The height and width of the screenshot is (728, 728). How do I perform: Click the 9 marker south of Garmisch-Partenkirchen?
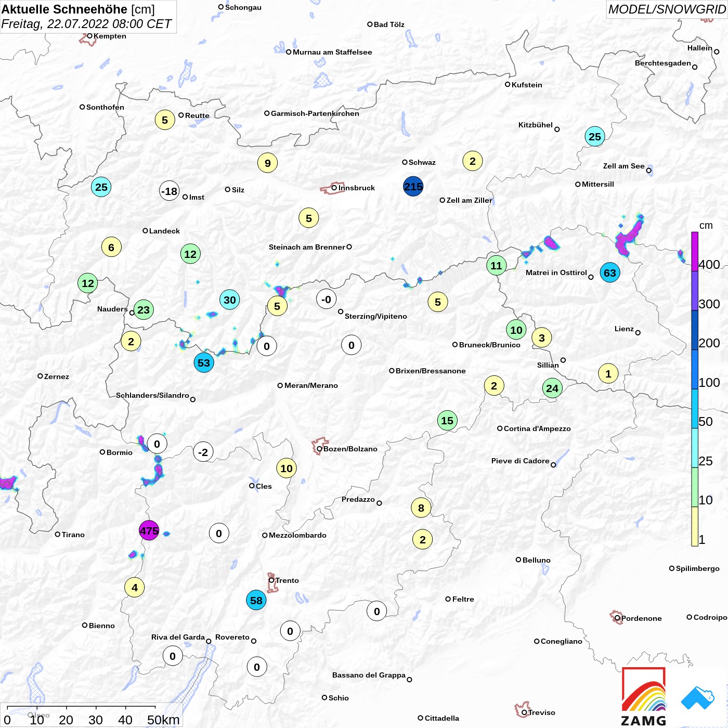(268, 163)
